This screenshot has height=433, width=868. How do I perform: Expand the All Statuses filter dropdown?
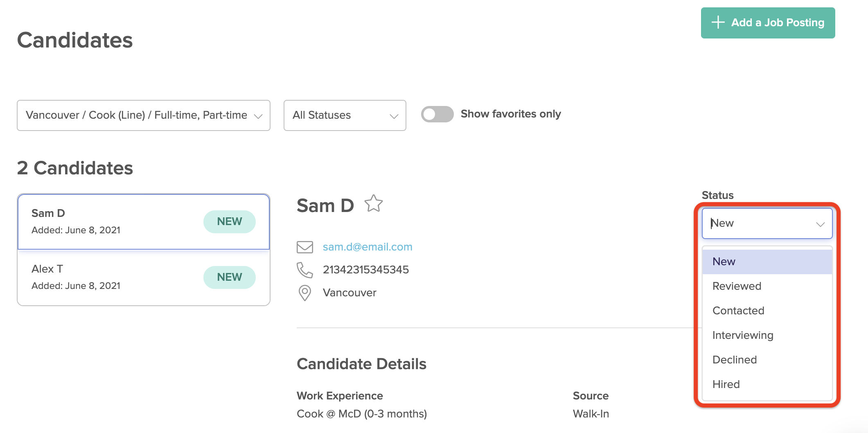(x=345, y=115)
